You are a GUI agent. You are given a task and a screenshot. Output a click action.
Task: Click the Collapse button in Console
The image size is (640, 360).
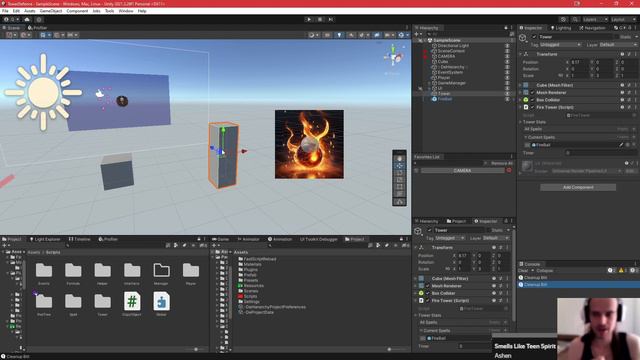(x=545, y=271)
